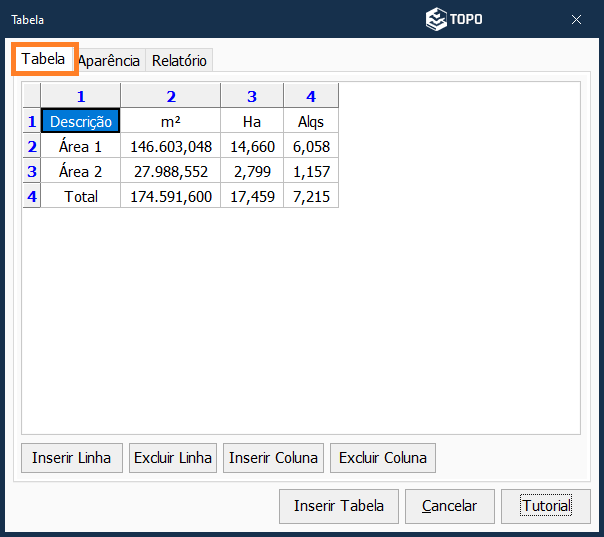Screen dimensions: 604x537
Task: Select the Tabela tab
Action: click(43, 60)
